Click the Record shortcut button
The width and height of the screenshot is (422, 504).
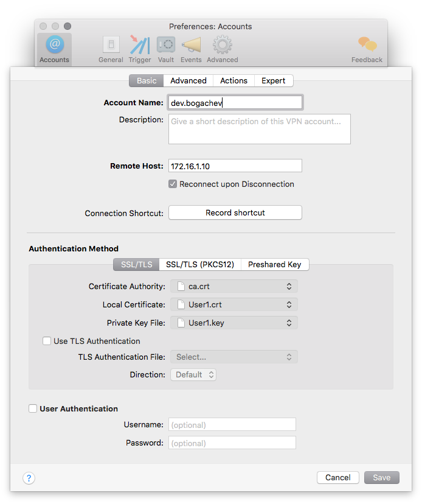(235, 212)
